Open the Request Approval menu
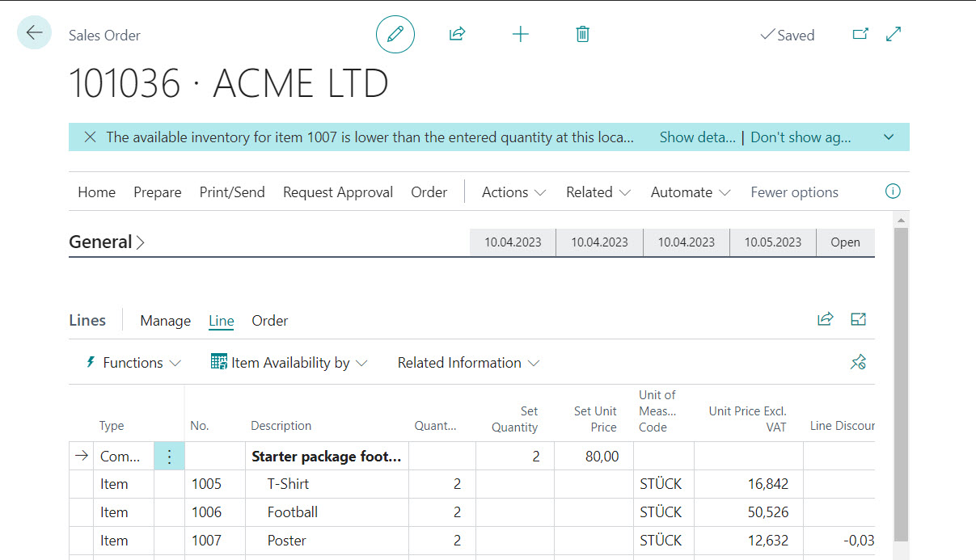This screenshot has width=976, height=560. point(338,192)
